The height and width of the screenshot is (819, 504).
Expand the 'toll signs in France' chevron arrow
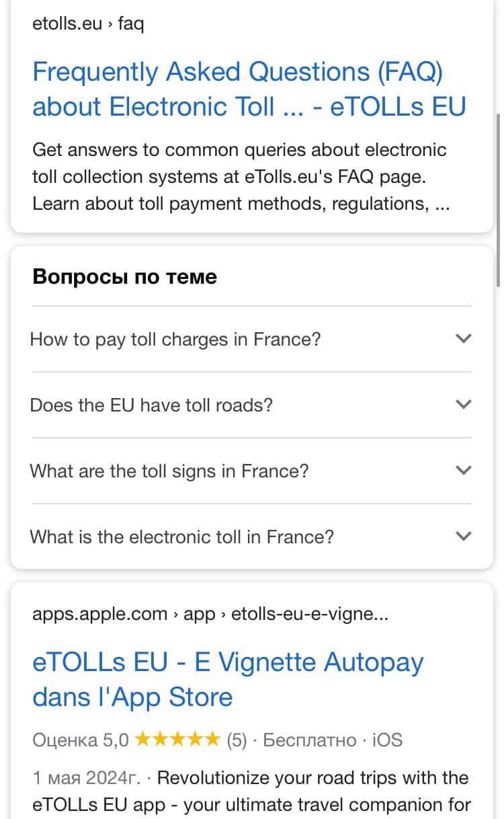click(464, 470)
